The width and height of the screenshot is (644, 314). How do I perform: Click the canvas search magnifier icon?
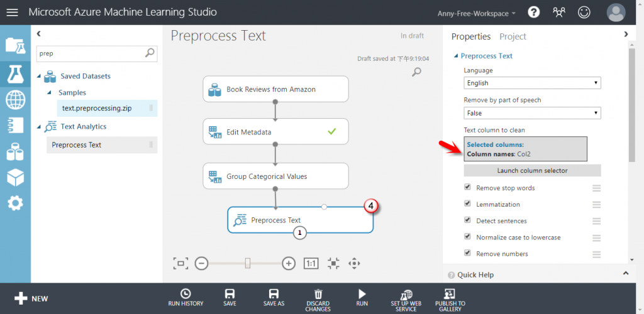coord(416,72)
